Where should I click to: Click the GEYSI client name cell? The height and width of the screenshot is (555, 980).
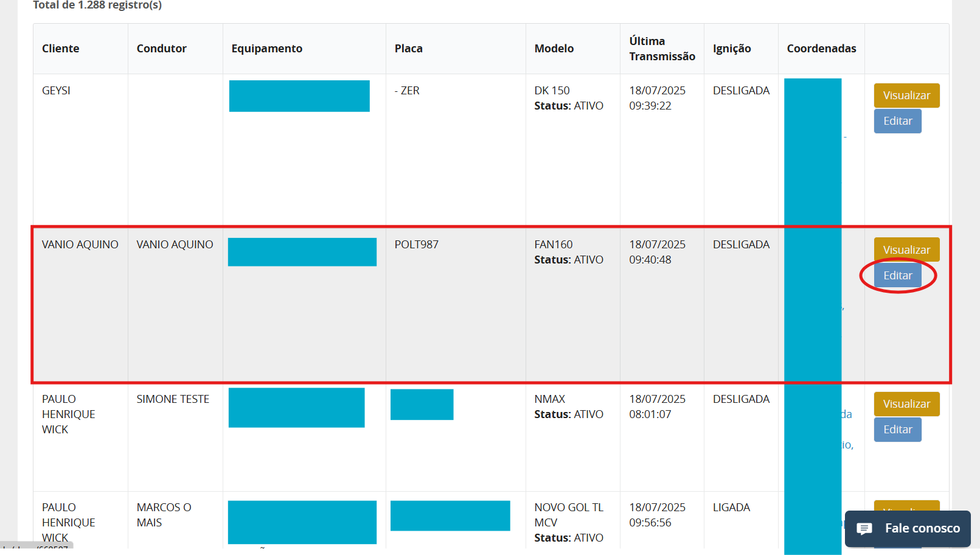click(56, 91)
